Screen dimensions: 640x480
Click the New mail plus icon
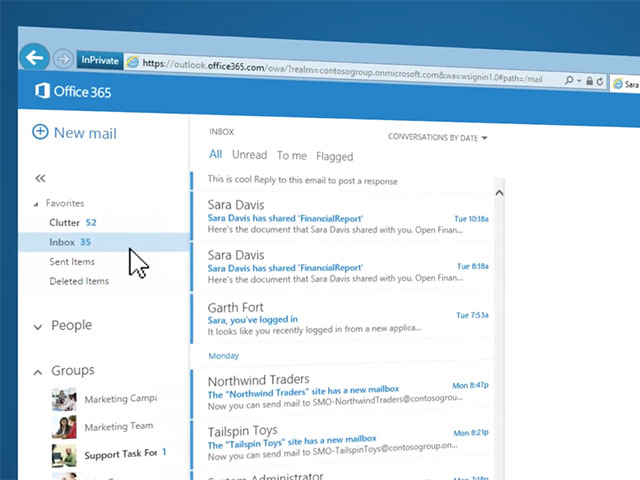40,131
